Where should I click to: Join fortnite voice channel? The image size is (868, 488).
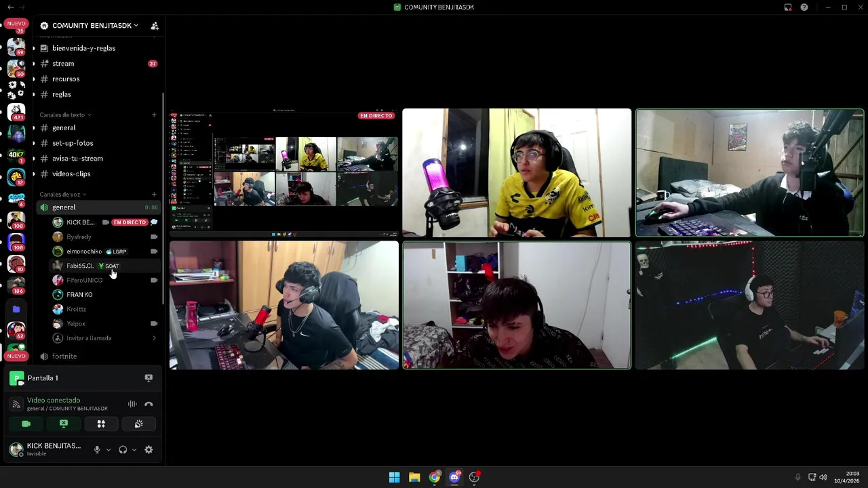tap(98, 357)
